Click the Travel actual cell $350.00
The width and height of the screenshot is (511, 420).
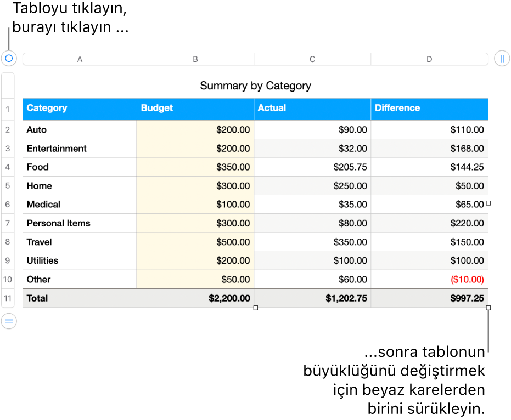pyautogui.click(x=350, y=242)
